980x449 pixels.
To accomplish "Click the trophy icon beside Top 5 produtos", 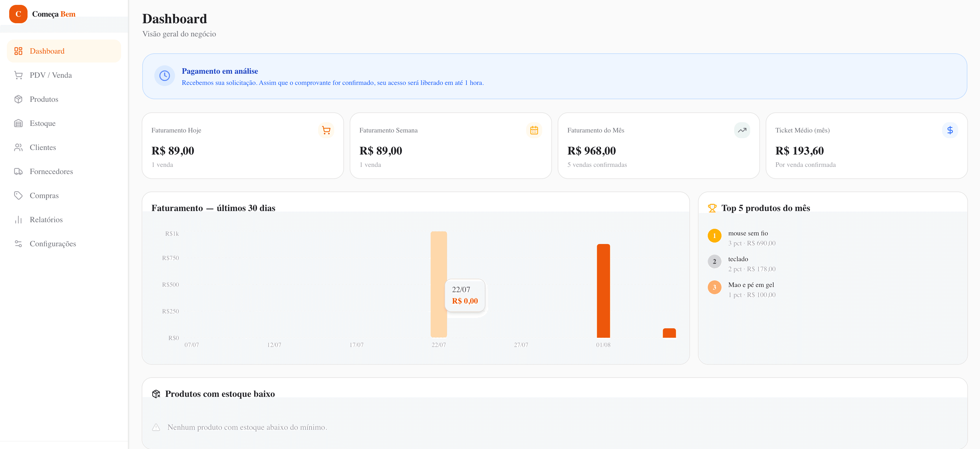I will [712, 208].
